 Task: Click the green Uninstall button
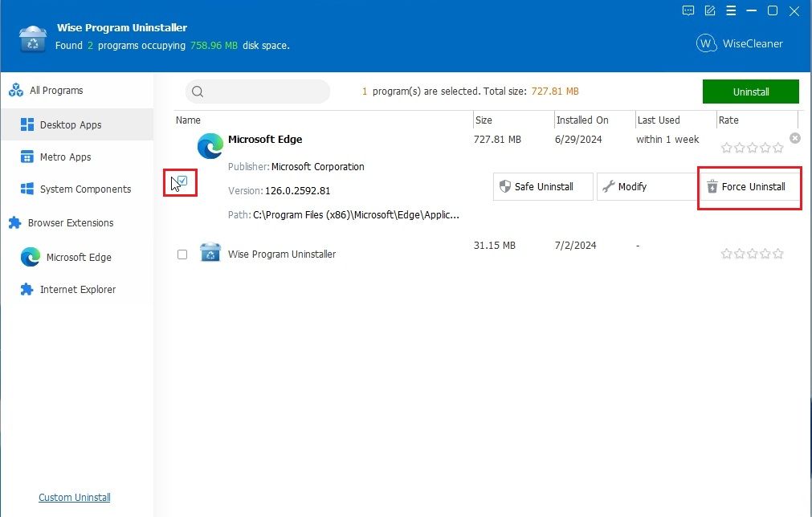pos(750,92)
